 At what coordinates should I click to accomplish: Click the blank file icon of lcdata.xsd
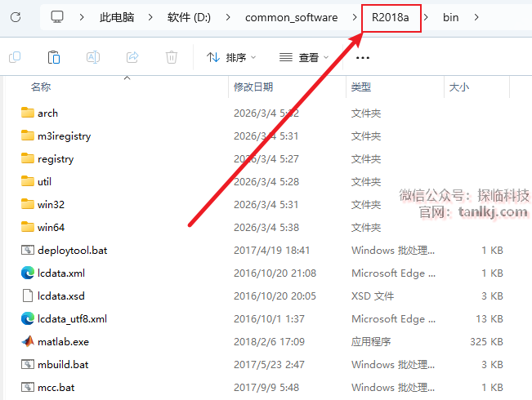tap(28, 296)
